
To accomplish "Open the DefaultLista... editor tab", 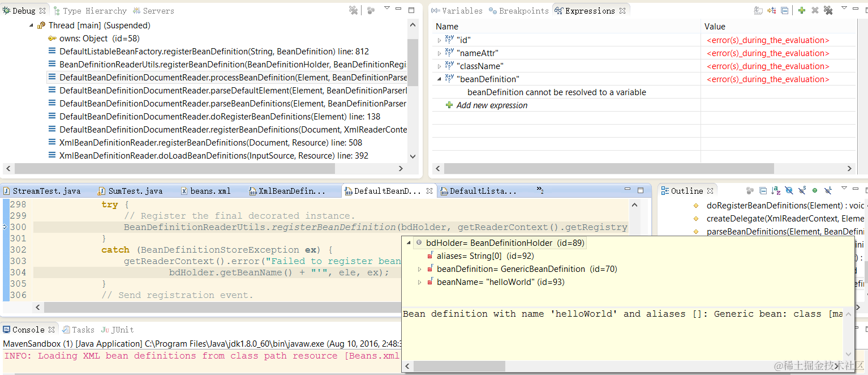I will [479, 191].
